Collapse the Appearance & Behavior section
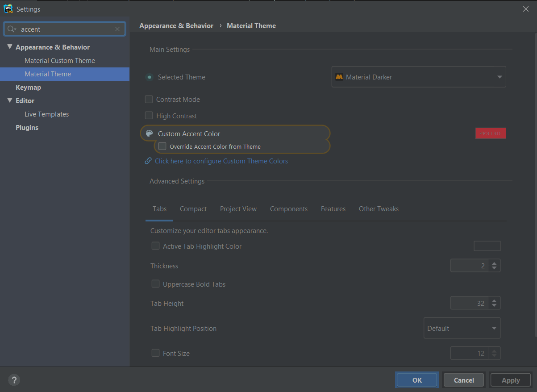 pyautogui.click(x=10, y=46)
